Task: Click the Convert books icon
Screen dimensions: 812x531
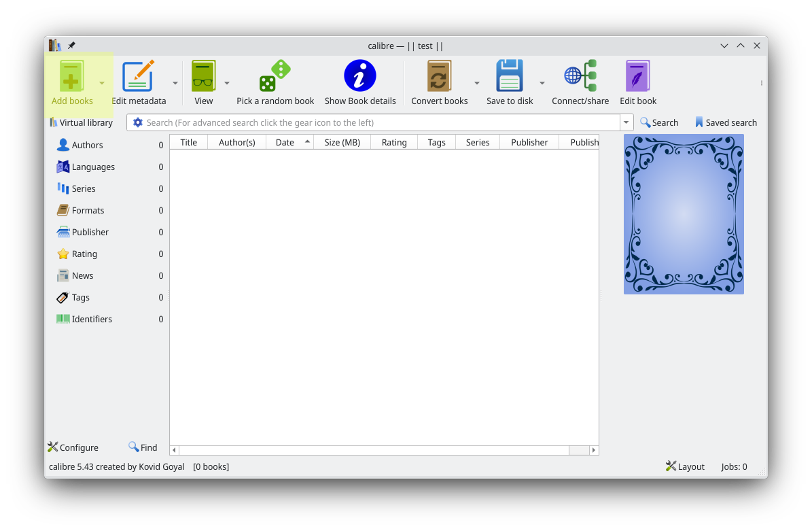Action: (x=439, y=76)
